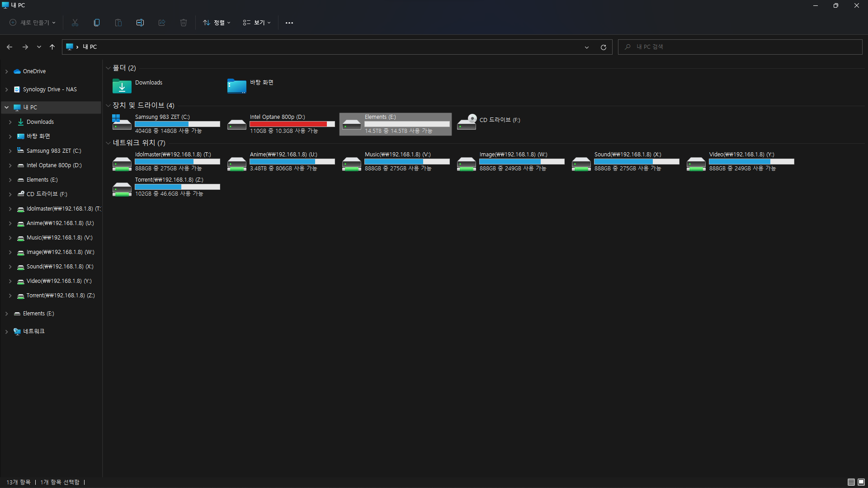Click the Refresh button in address bar
This screenshot has height=488, width=868.
603,47
